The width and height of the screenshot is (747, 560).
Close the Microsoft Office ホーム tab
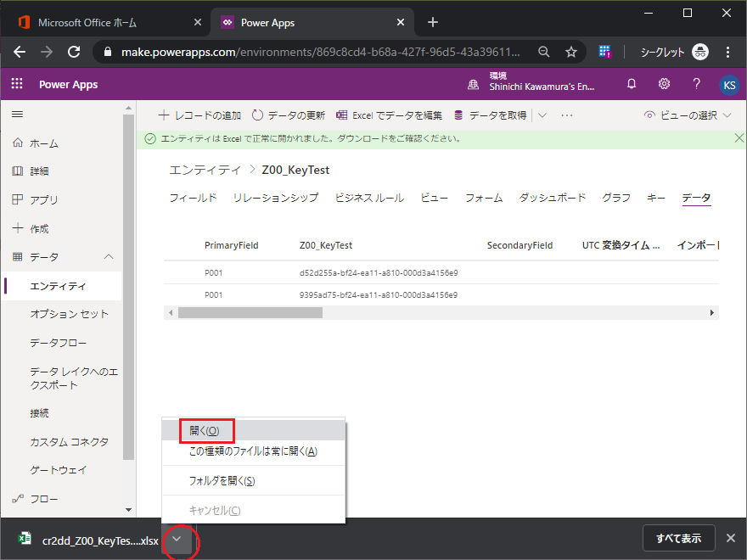[x=198, y=22]
